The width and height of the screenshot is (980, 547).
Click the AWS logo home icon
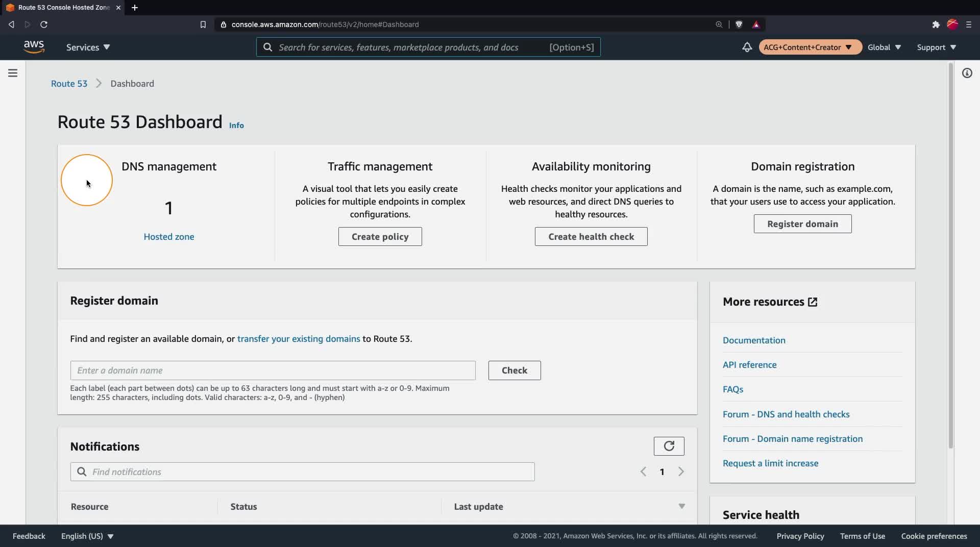coord(34,47)
